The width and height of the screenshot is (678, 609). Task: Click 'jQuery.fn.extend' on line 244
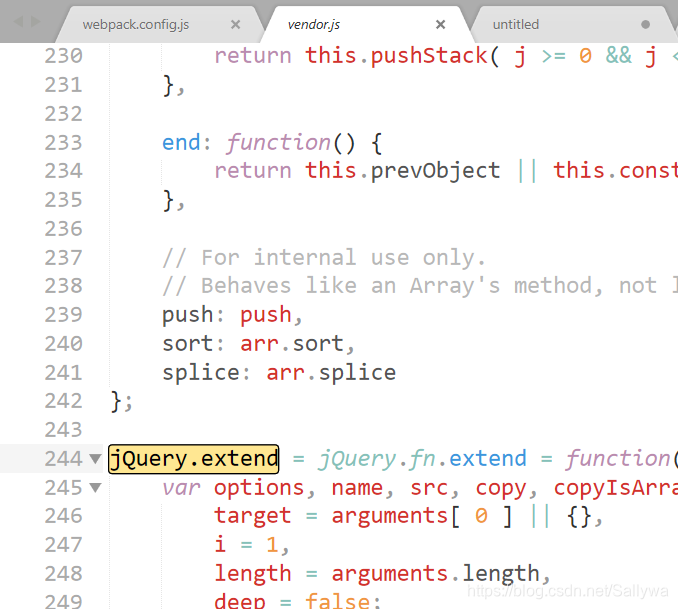tap(422, 459)
